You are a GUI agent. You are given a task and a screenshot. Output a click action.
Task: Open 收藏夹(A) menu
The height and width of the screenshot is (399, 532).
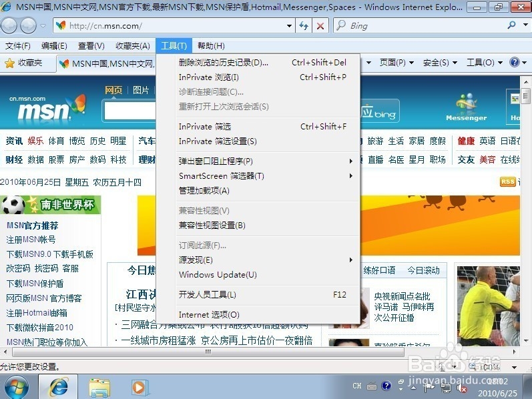point(133,46)
